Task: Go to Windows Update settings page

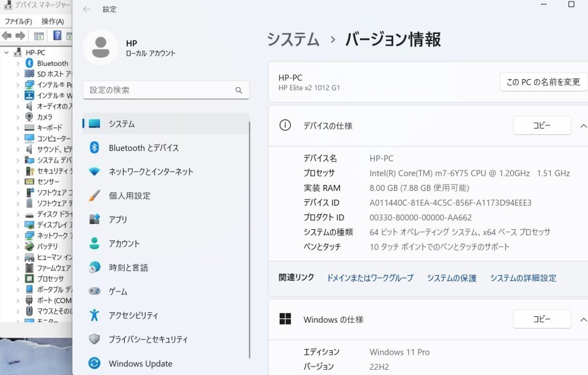Action: click(166, 363)
